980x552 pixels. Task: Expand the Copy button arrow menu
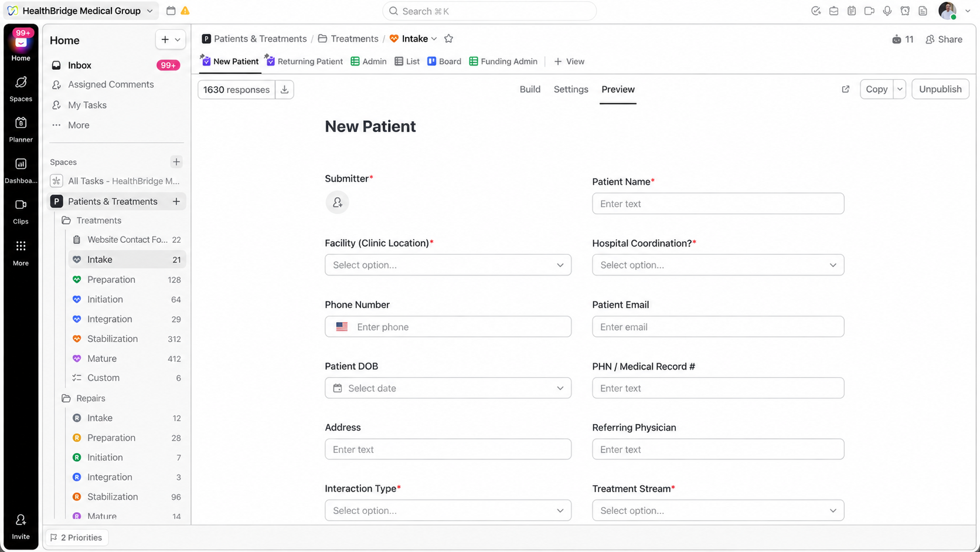[900, 89]
